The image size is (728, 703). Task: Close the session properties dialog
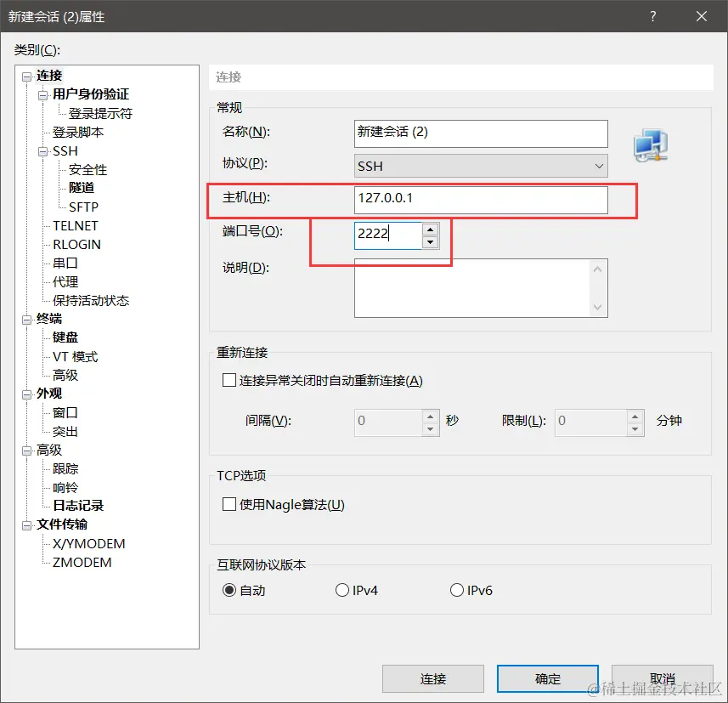pyautogui.click(x=702, y=16)
